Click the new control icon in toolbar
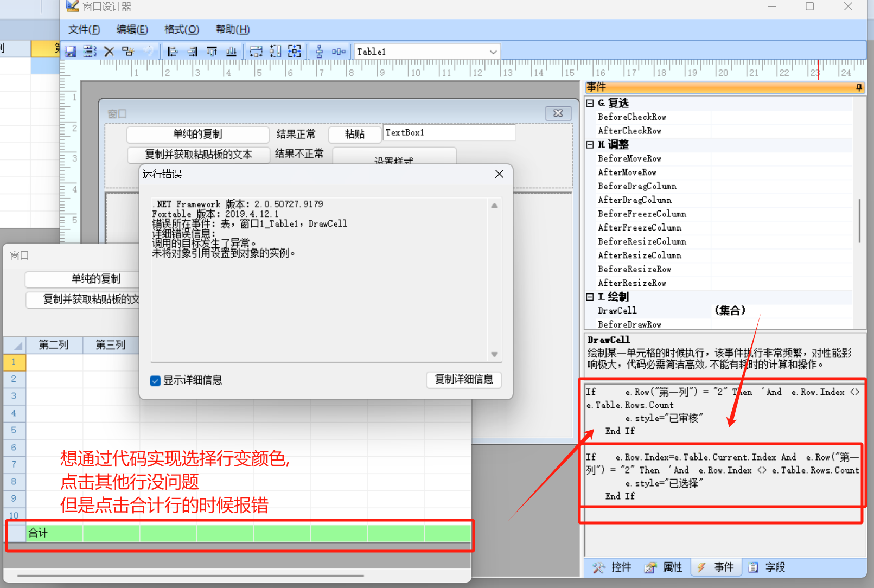874x588 pixels. click(x=128, y=52)
